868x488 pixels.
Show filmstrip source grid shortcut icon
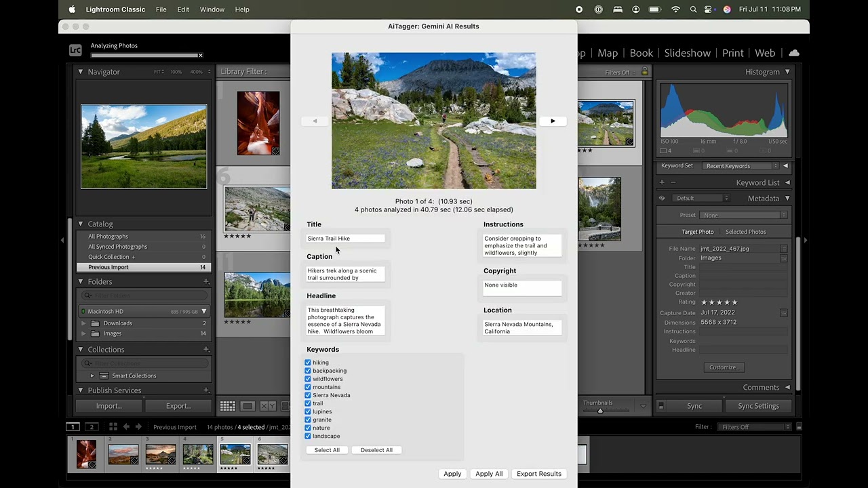pos(113,427)
